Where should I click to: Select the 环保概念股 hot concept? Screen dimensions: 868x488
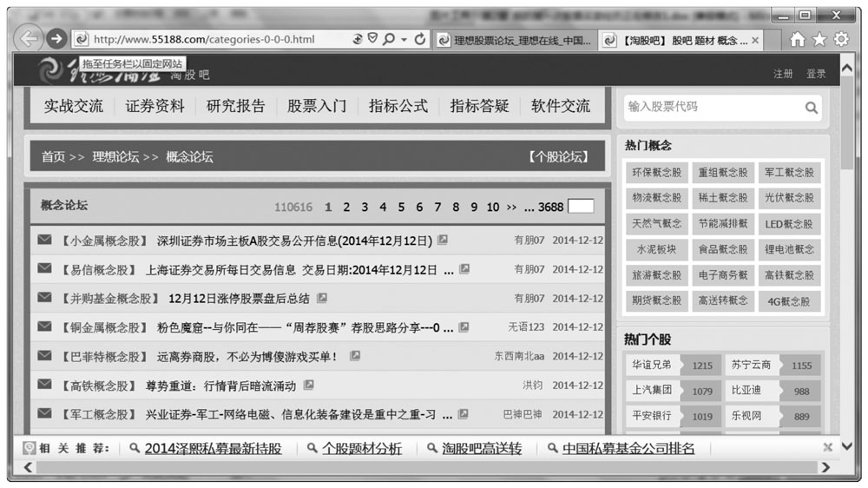[656, 172]
